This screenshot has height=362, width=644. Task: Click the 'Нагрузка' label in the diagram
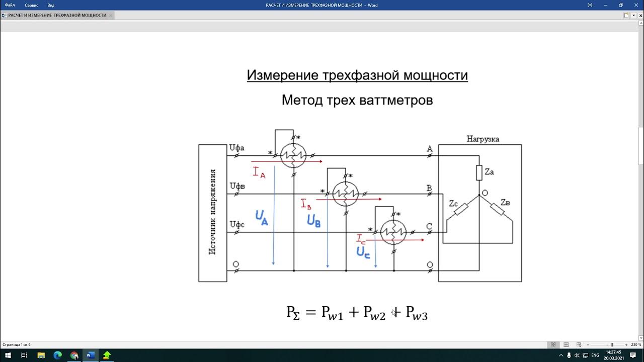(483, 139)
